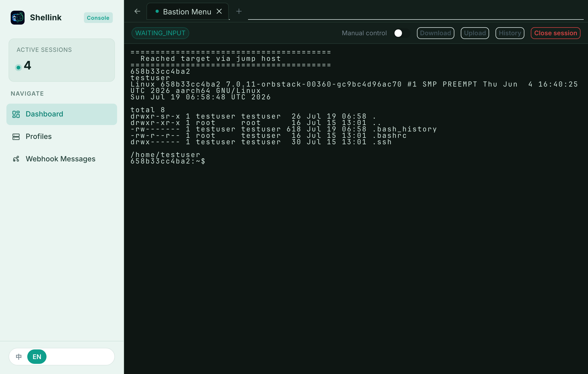
Task: Click the .bashrc file entry
Action: (390, 136)
